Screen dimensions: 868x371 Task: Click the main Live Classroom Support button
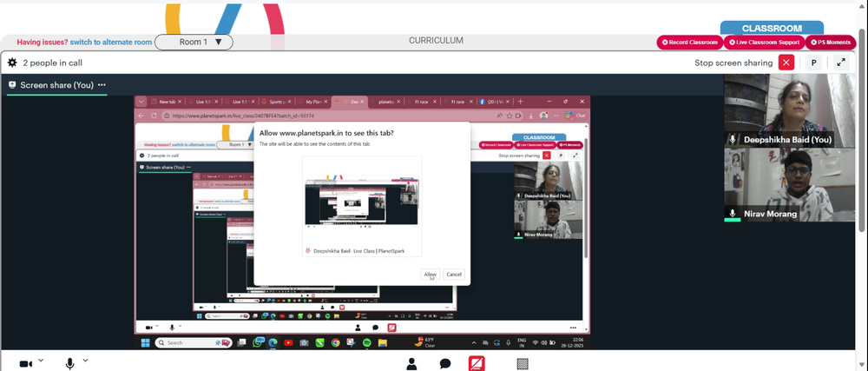tap(764, 42)
